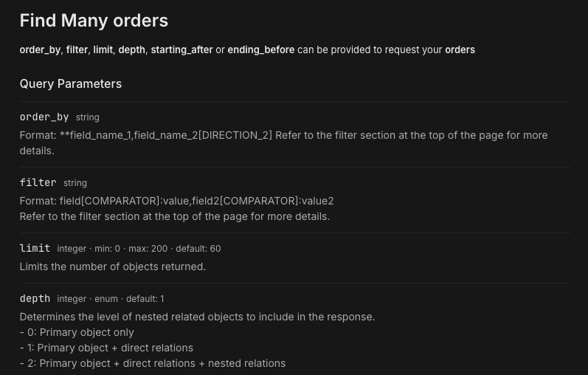Select the depth parameter name in the list
The width and height of the screenshot is (588, 375).
35,298
